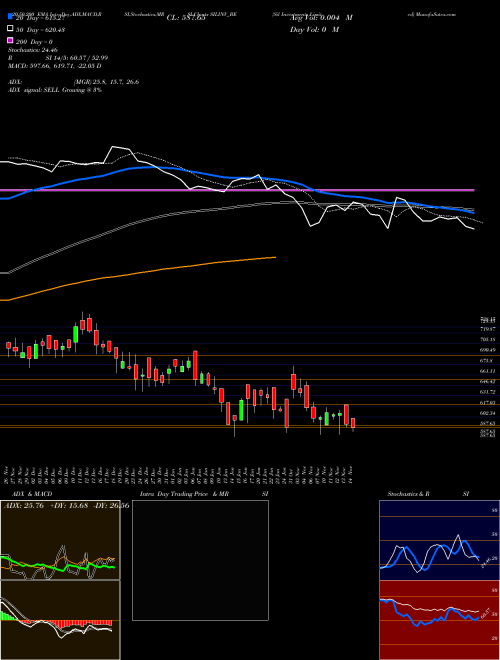Click the red RSI chart panel

[x=439, y=620]
